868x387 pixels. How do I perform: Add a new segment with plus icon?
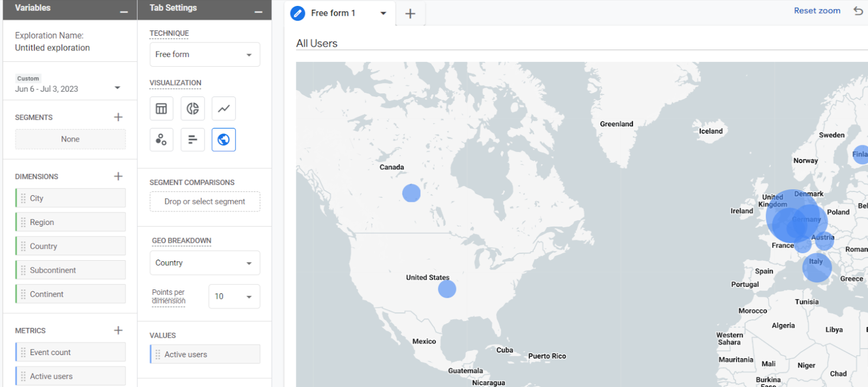118,117
